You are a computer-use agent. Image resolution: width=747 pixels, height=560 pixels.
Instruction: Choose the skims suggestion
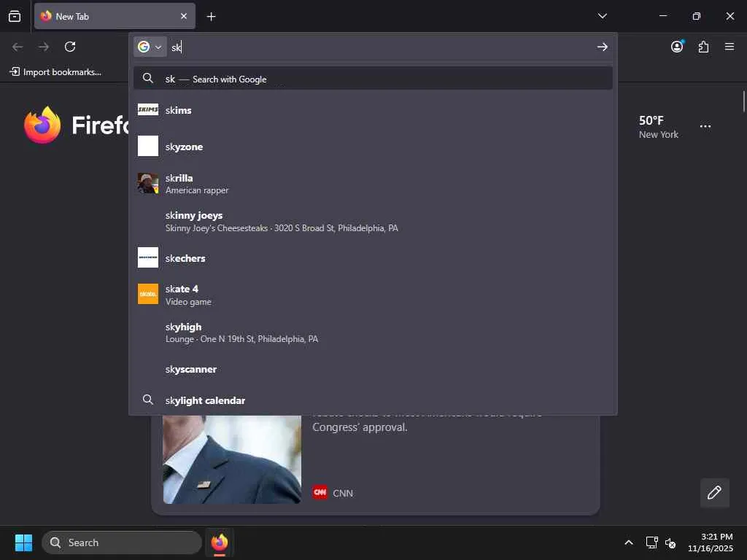click(373, 110)
